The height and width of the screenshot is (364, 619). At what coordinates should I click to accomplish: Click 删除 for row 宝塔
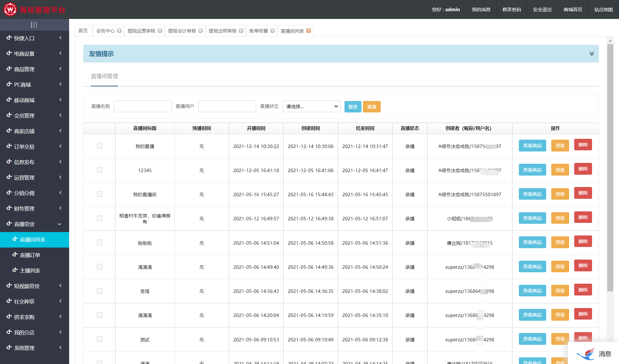(583, 290)
